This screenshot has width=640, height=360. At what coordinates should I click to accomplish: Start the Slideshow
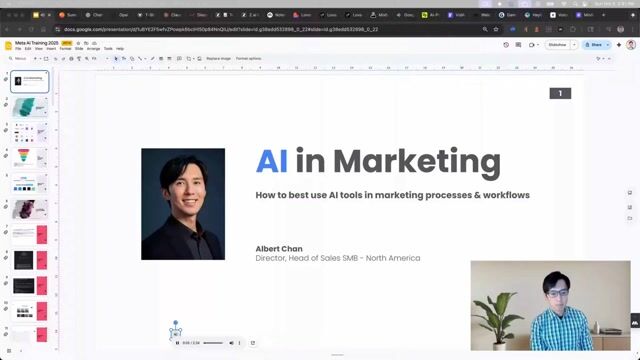(558, 45)
